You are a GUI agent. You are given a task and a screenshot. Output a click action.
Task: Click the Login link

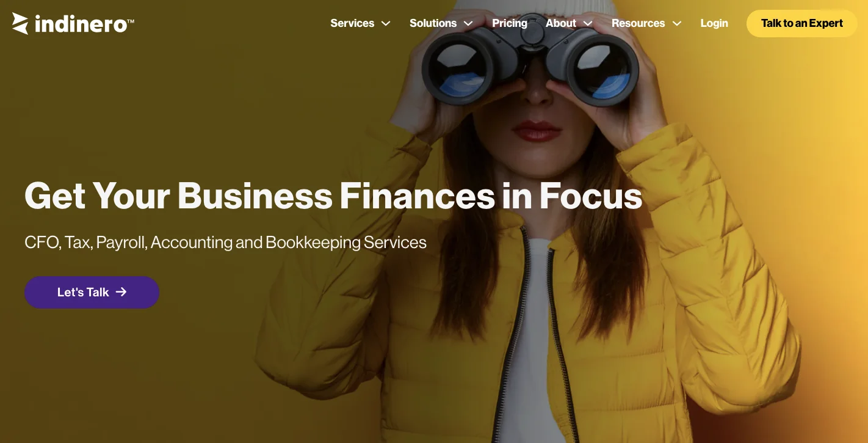coord(714,23)
